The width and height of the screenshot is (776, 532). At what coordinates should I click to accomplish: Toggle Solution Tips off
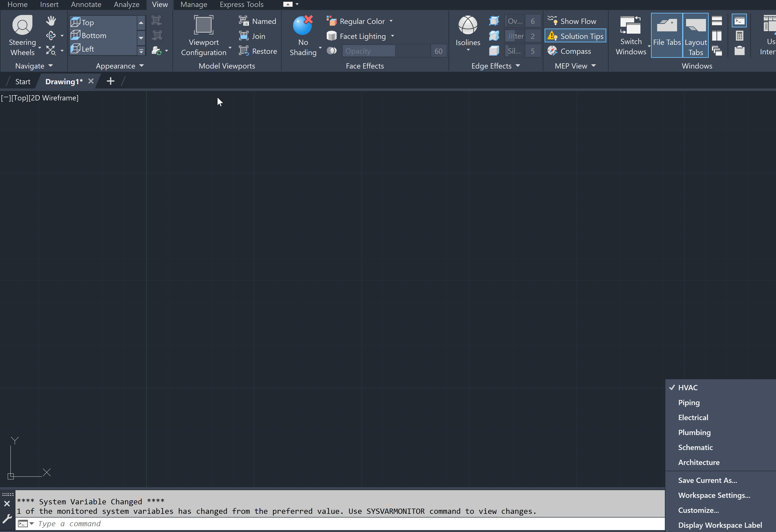(575, 36)
